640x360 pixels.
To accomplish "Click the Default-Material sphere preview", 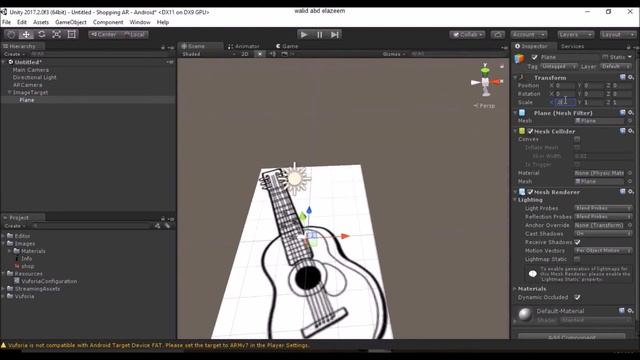I will pyautogui.click(x=525, y=314).
